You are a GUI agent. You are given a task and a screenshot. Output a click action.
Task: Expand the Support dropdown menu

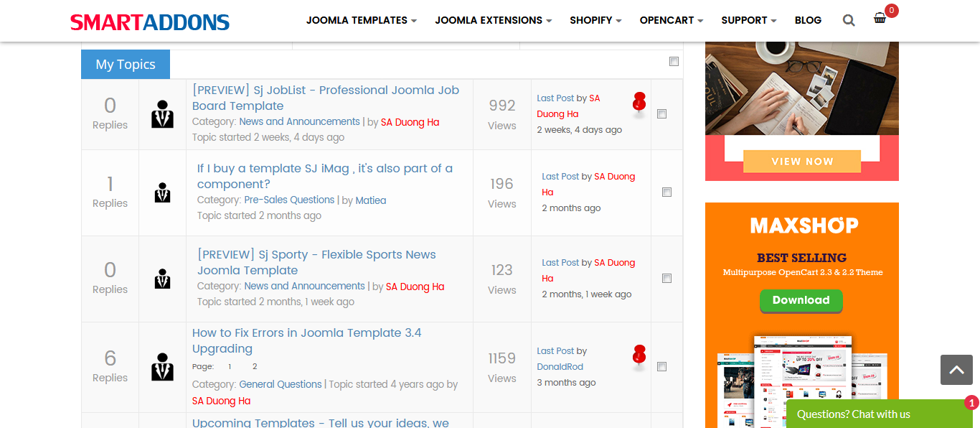[749, 20]
